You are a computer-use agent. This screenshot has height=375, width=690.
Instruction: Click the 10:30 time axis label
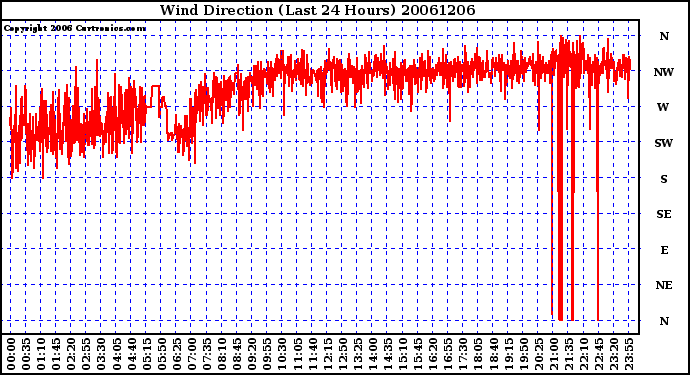click(282, 354)
